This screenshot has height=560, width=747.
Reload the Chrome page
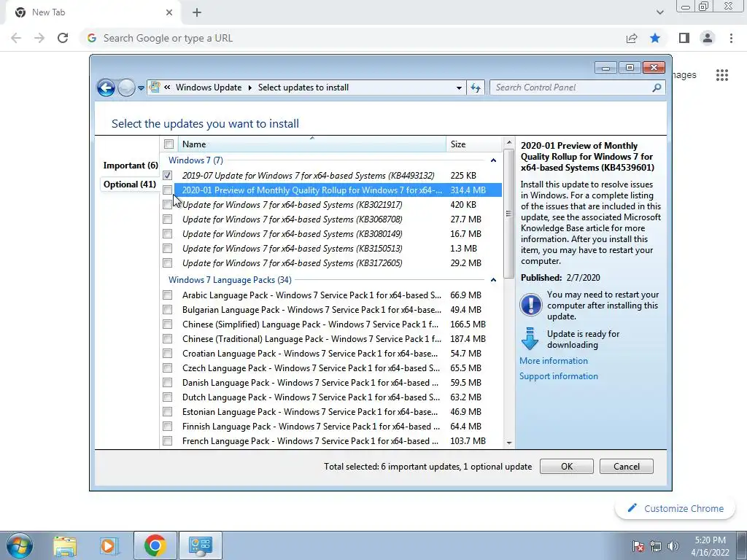click(x=63, y=38)
